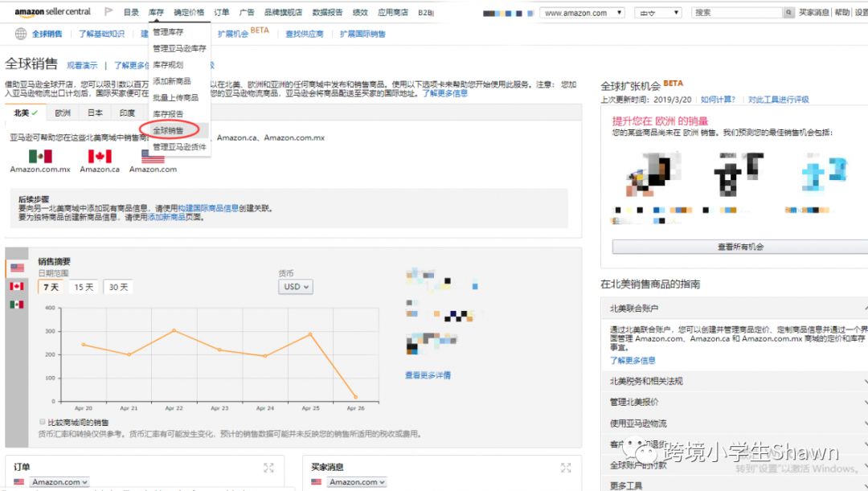This screenshot has width=868, height=491.
Task: Open the language selector dropdown
Action: [657, 13]
